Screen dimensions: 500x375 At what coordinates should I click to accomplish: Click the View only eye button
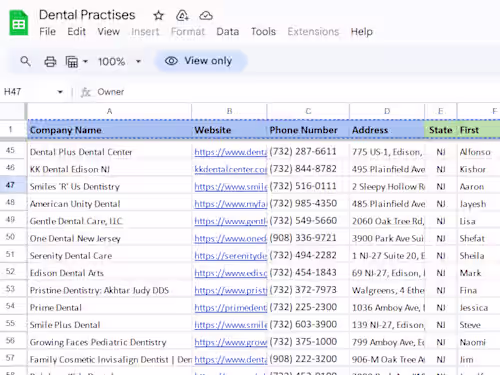click(x=201, y=61)
